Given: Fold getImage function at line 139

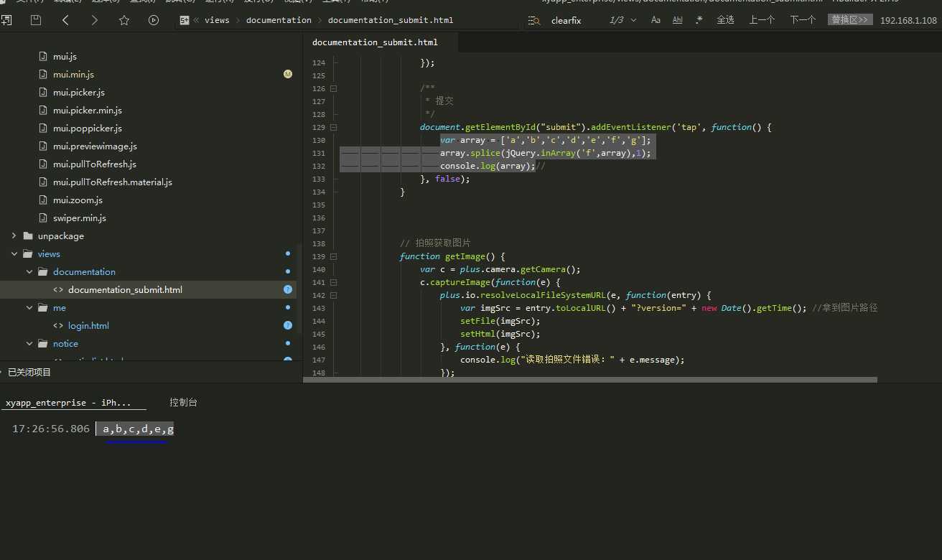Looking at the screenshot, I should tap(333, 256).
